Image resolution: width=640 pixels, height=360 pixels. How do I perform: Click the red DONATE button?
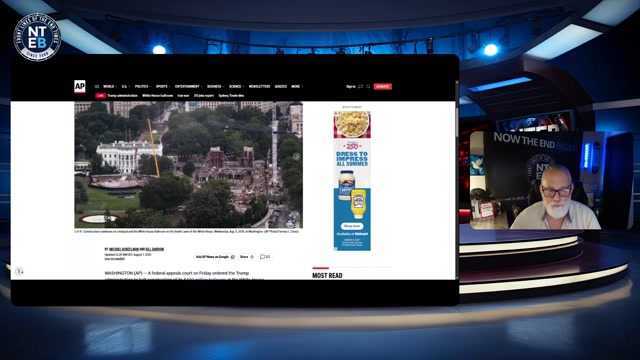(382, 87)
